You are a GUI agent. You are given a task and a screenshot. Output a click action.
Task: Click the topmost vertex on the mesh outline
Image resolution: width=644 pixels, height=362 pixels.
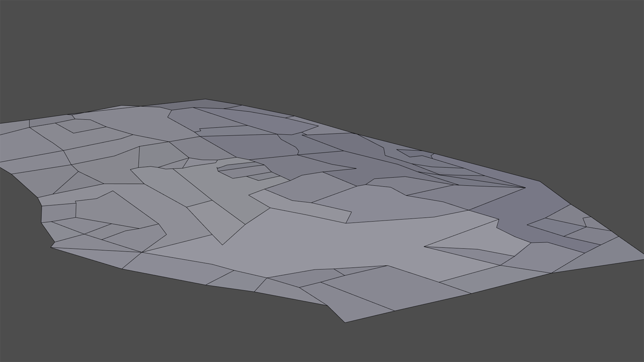point(205,99)
